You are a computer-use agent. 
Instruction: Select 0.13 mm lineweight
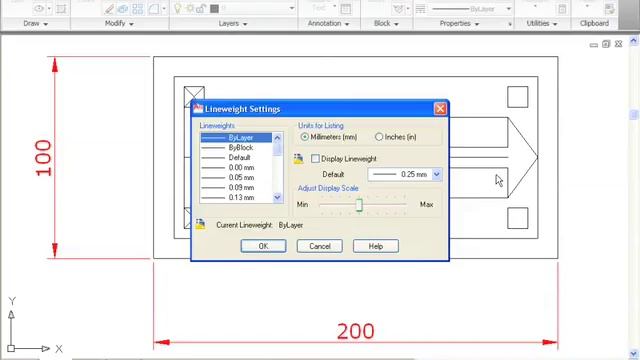click(236, 198)
